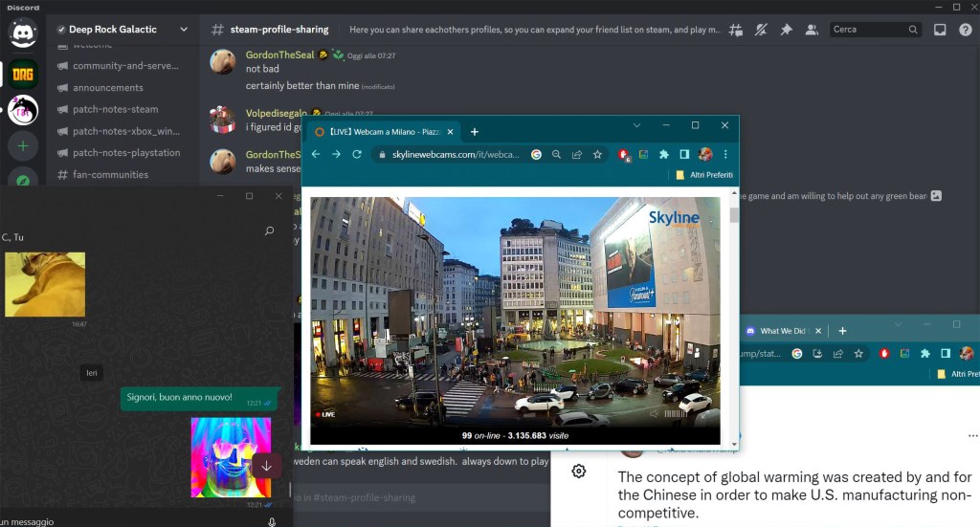Toggle Chrome side panel
The image size is (980, 527).
(684, 154)
